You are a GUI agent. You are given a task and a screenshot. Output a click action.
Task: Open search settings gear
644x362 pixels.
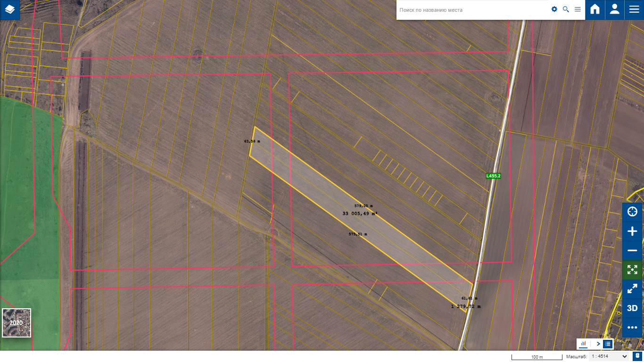coord(554,9)
